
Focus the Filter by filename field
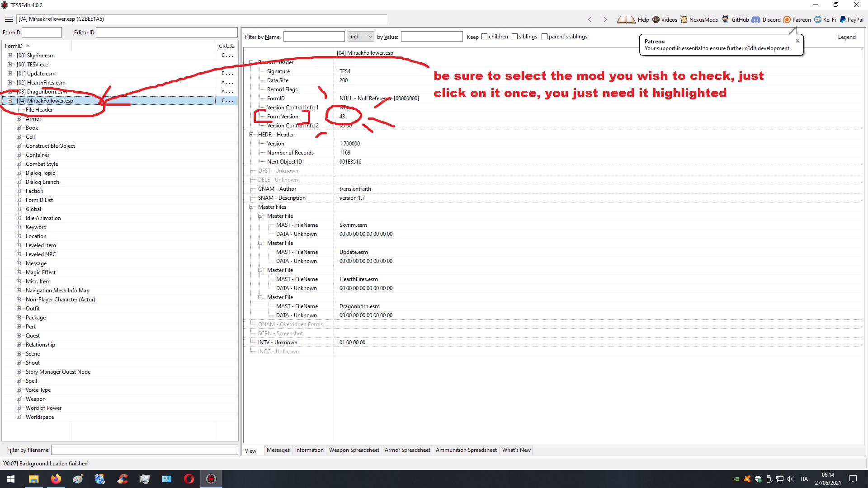pos(145,450)
